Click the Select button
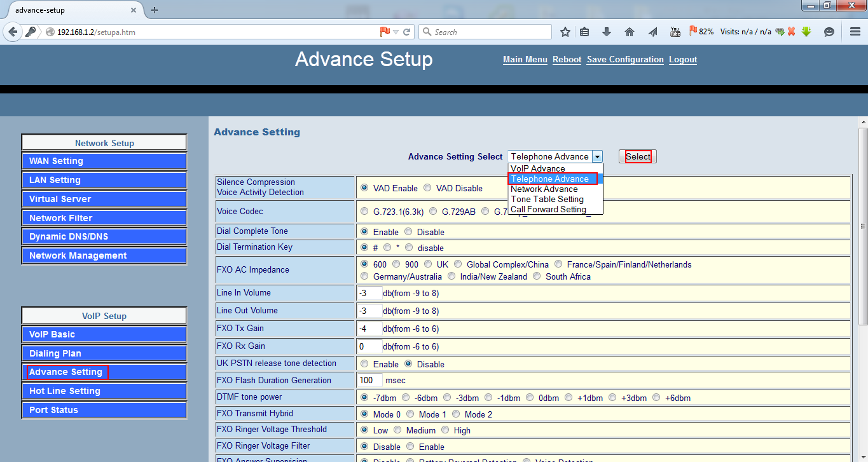Image resolution: width=868 pixels, height=462 pixels. coord(638,156)
